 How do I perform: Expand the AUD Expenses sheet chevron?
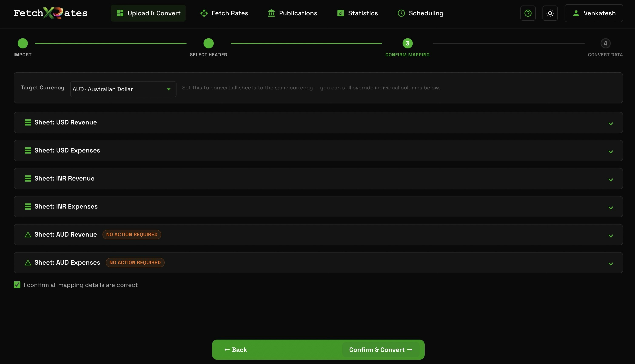point(611,264)
